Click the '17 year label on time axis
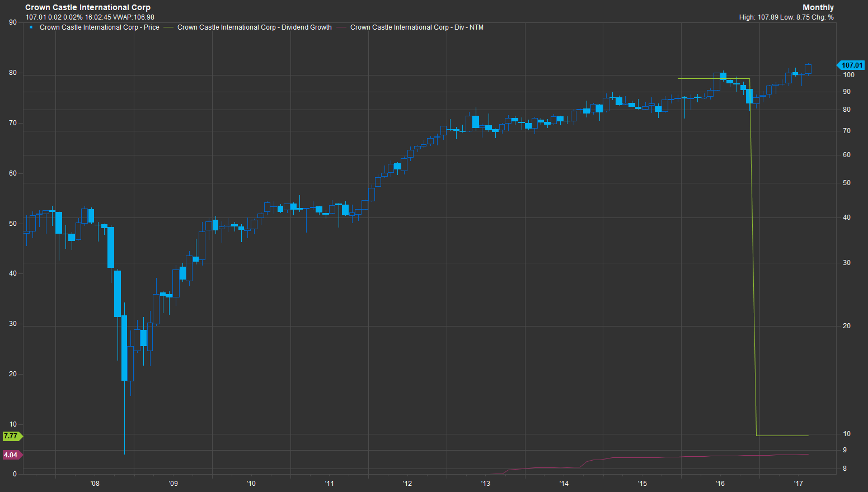Screen dimensions: 868x492 [x=798, y=484]
